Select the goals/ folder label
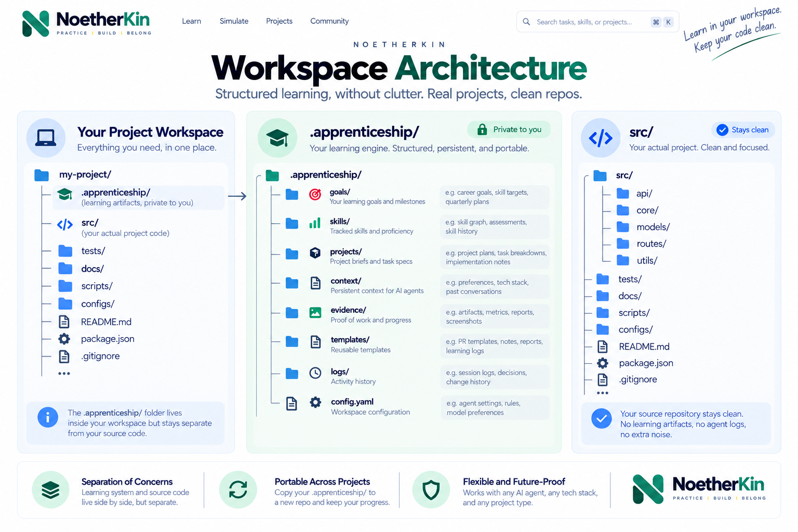 point(340,192)
